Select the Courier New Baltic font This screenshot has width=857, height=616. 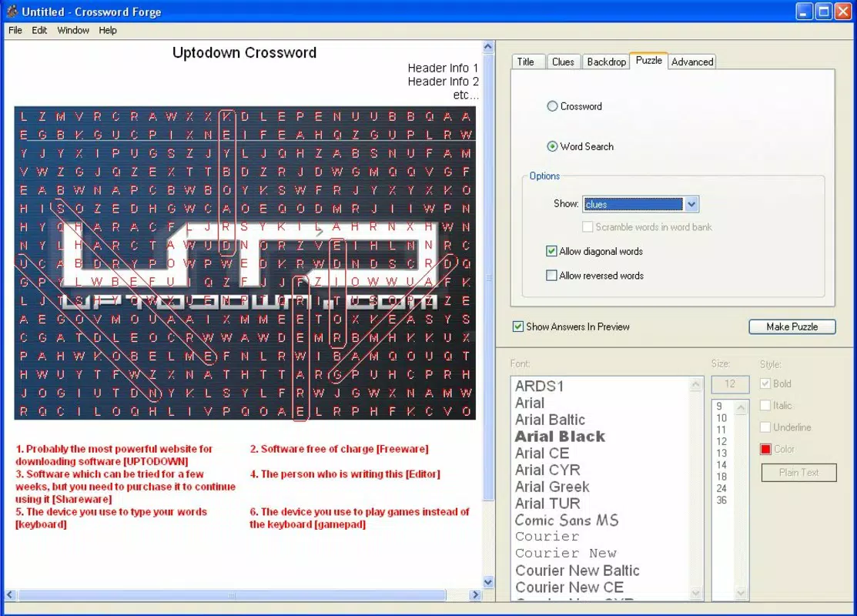pyautogui.click(x=577, y=571)
